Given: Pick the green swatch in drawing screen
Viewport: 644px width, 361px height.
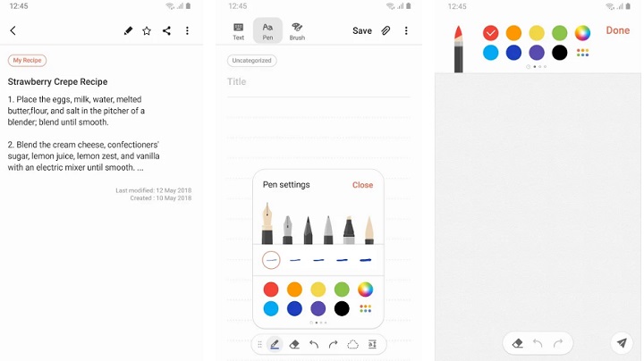Looking at the screenshot, I should click(x=560, y=33).
